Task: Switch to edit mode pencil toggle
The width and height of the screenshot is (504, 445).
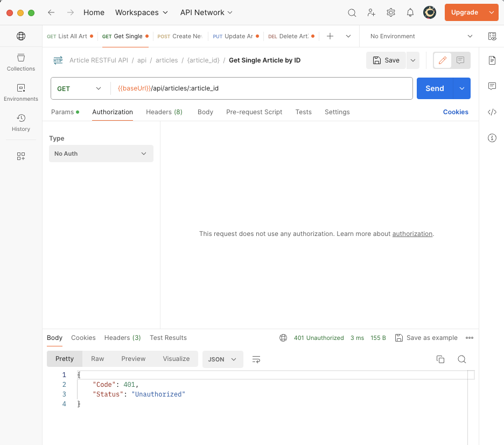Action: coord(443,60)
